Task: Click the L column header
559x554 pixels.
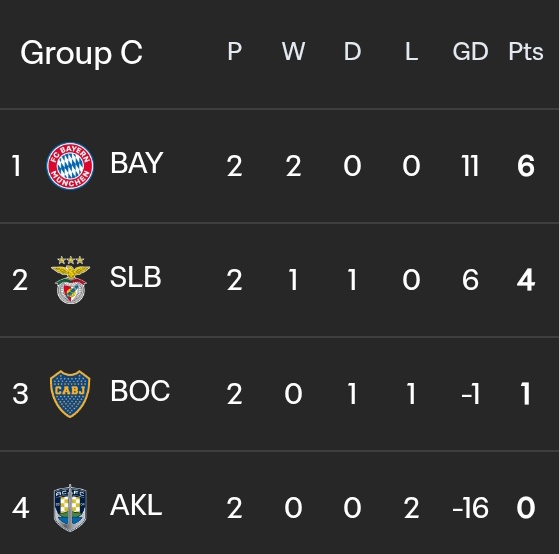Action: (x=411, y=52)
